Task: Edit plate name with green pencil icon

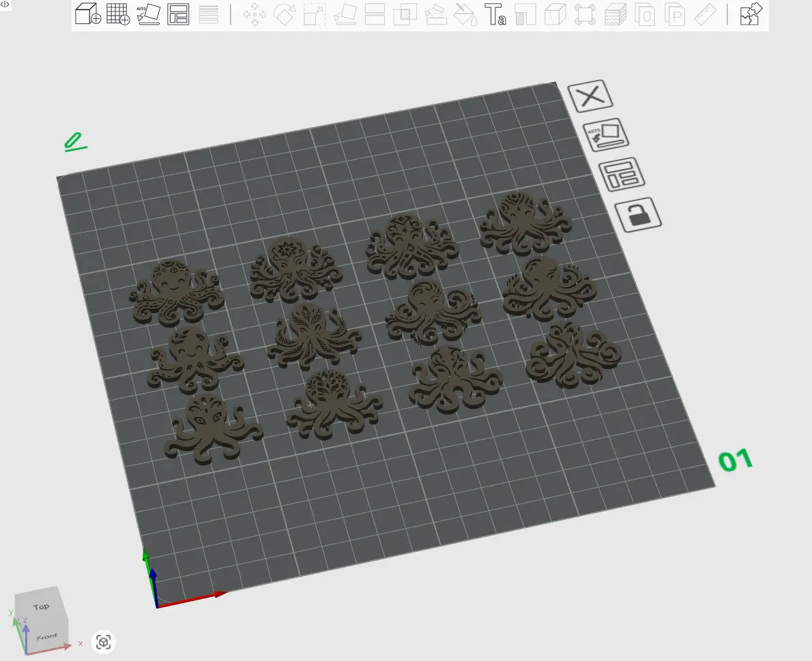Action: [x=75, y=142]
